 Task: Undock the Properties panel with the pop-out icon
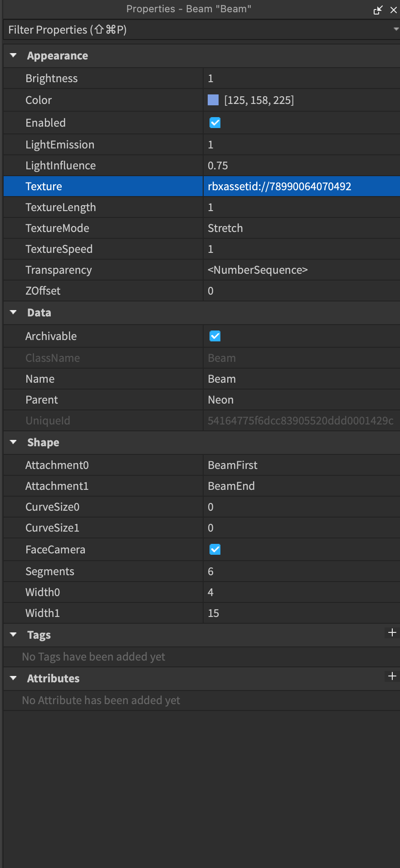(x=378, y=10)
